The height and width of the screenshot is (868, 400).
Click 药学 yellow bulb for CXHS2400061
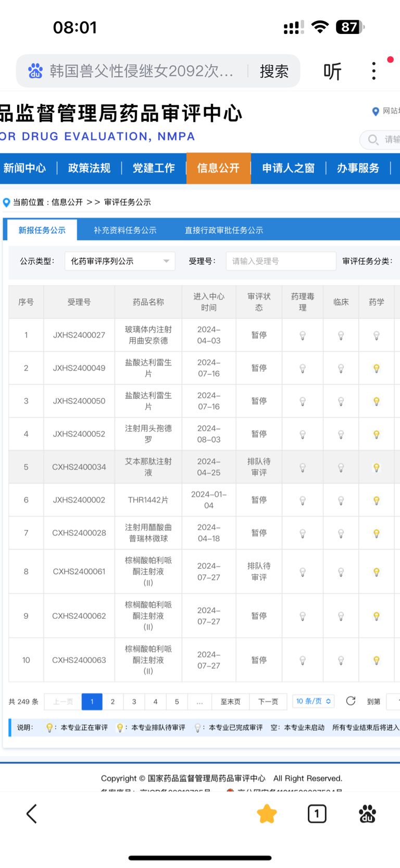pyautogui.click(x=377, y=572)
